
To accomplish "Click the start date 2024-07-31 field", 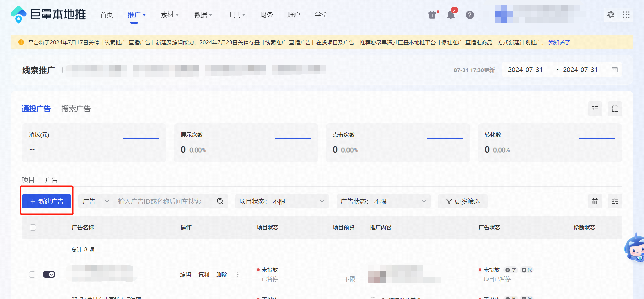I will point(525,70).
